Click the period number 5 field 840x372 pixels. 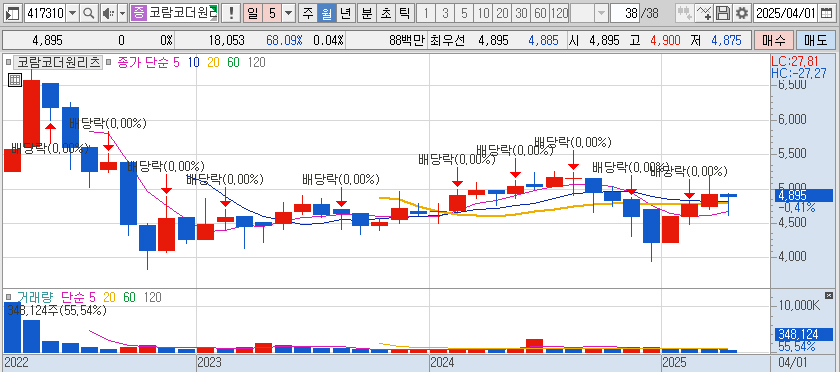click(272, 13)
